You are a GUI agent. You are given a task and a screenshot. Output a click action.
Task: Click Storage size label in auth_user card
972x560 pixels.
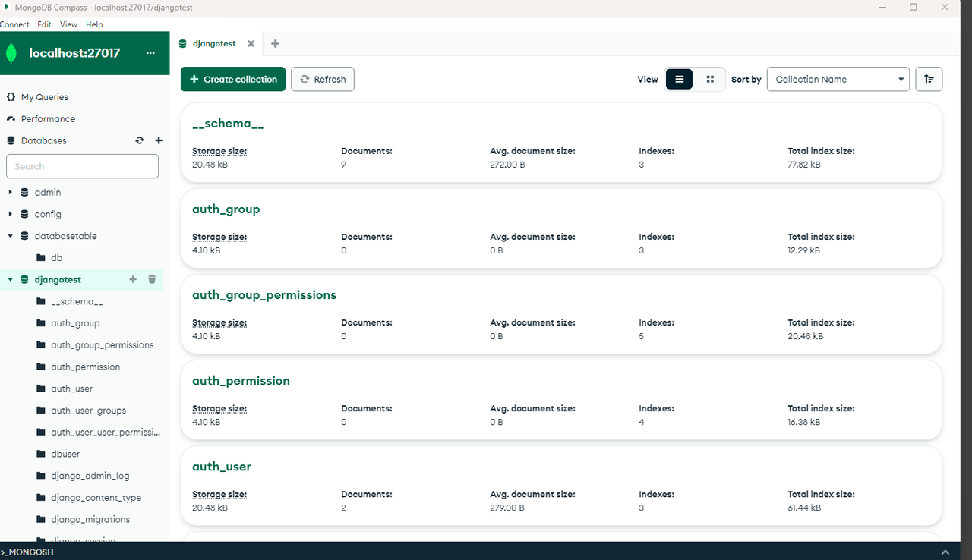point(219,494)
